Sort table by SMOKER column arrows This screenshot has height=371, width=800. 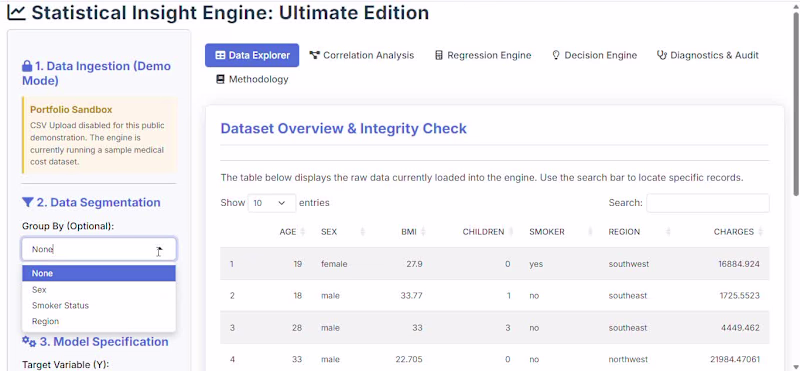click(x=591, y=232)
